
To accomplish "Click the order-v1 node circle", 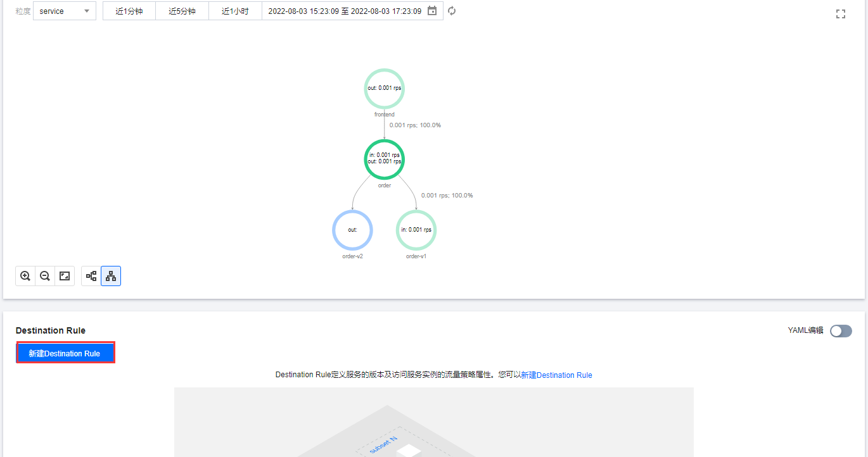I will (416, 230).
